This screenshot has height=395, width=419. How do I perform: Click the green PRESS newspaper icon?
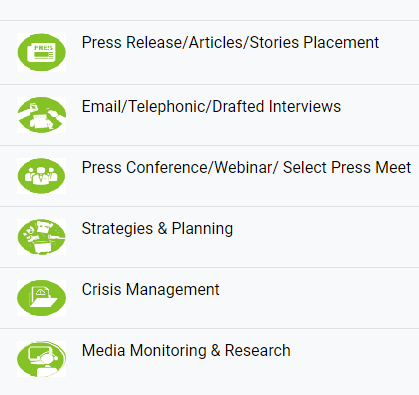tap(41, 52)
